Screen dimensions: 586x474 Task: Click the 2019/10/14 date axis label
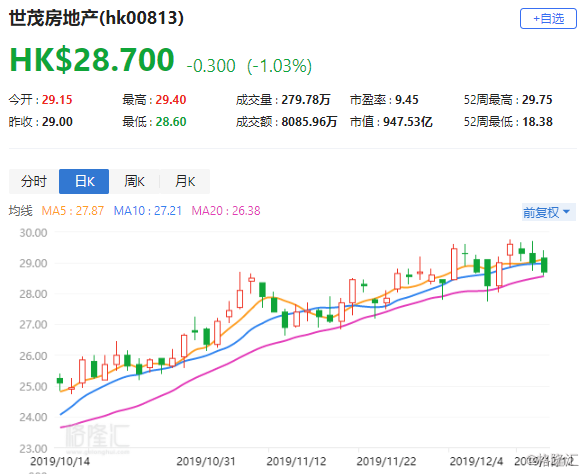coord(60,461)
